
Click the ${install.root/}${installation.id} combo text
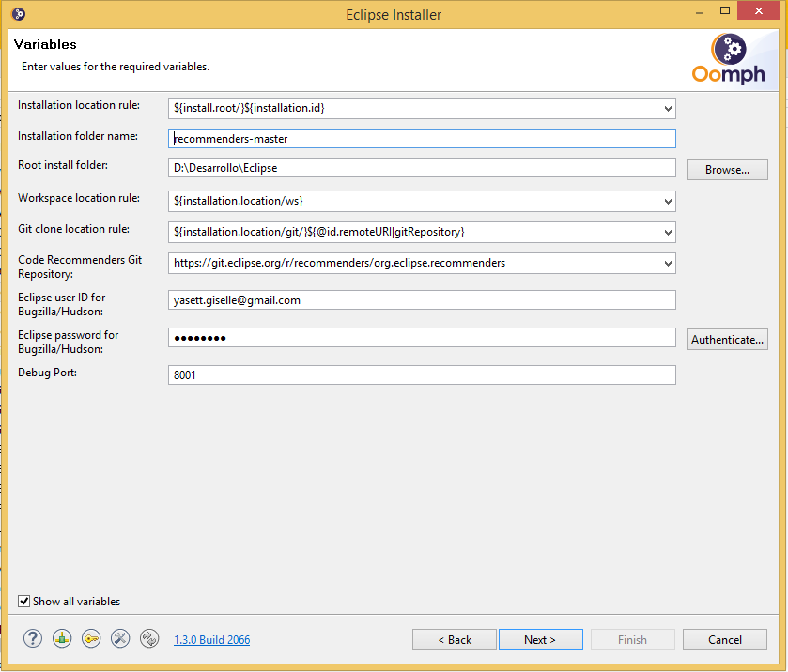click(249, 108)
